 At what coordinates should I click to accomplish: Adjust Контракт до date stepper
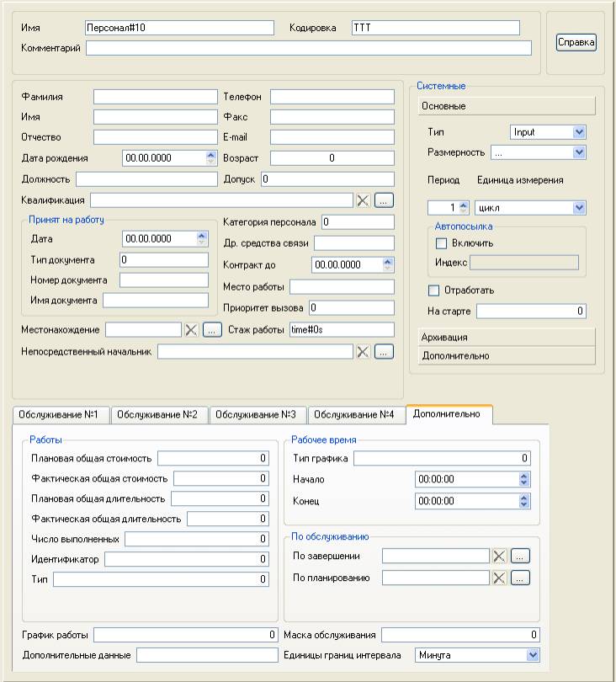coord(388,265)
